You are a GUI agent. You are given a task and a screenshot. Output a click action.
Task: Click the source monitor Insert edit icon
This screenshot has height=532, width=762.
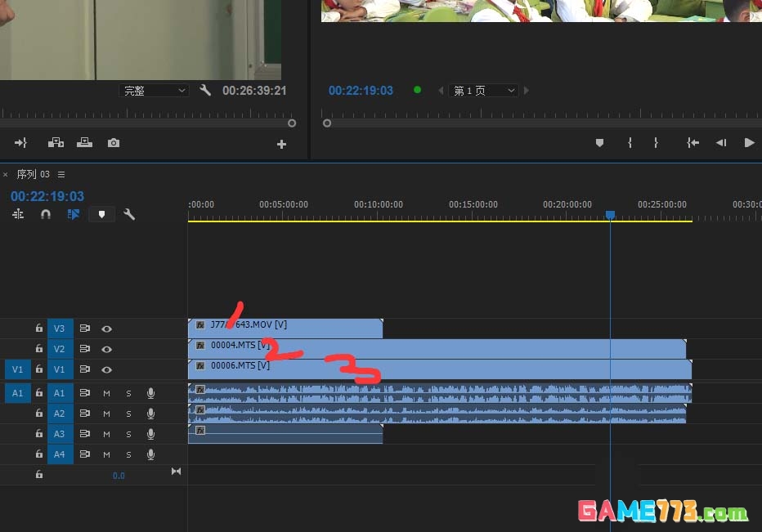pyautogui.click(x=56, y=142)
